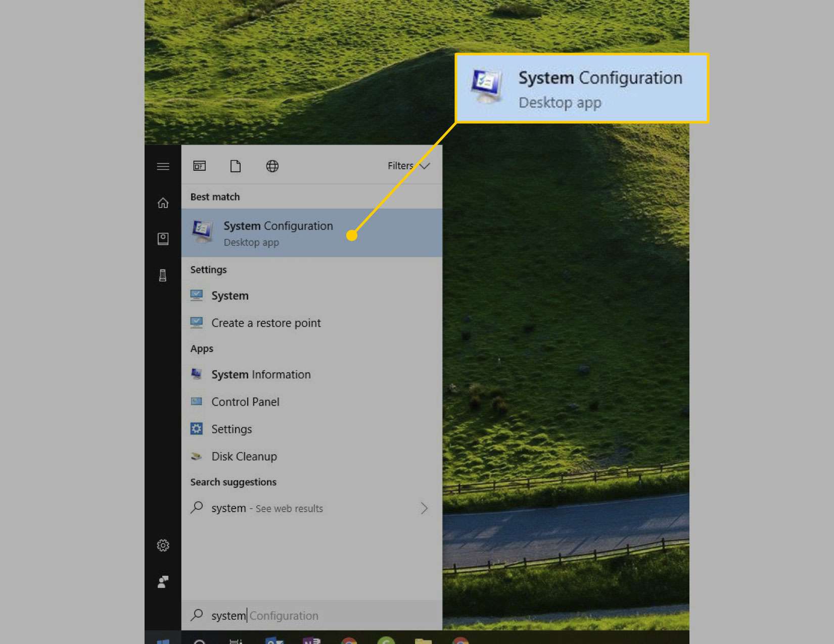Expand the Filters dropdown
834x644 pixels.
tap(408, 166)
